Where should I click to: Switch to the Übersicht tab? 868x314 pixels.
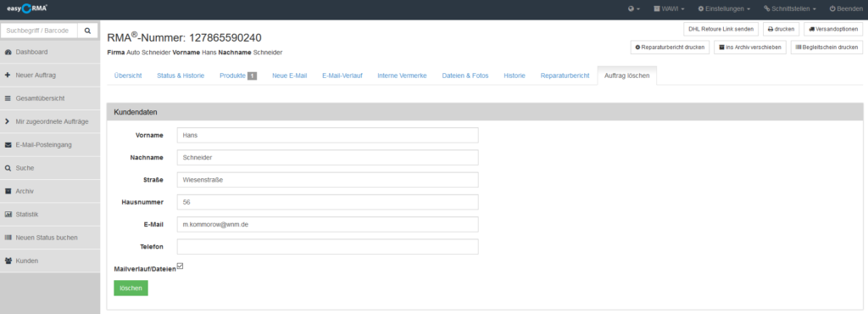128,76
